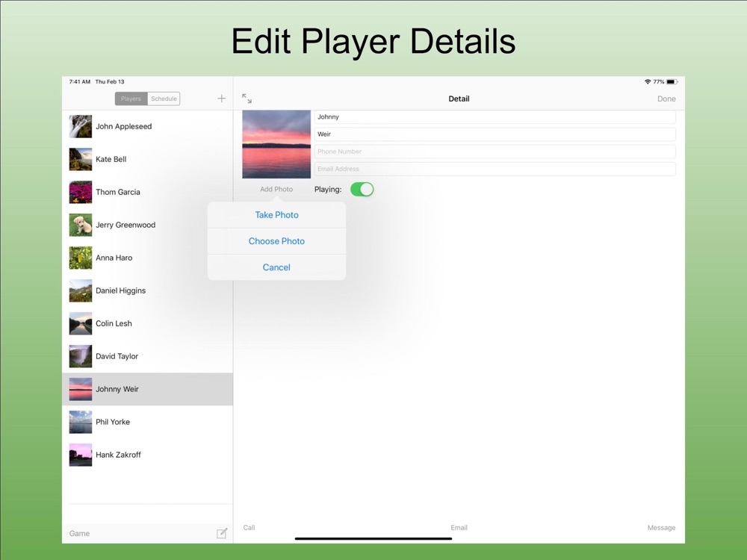Click the last name field containing Weir
Screen dimensions: 747x560
[495, 134]
